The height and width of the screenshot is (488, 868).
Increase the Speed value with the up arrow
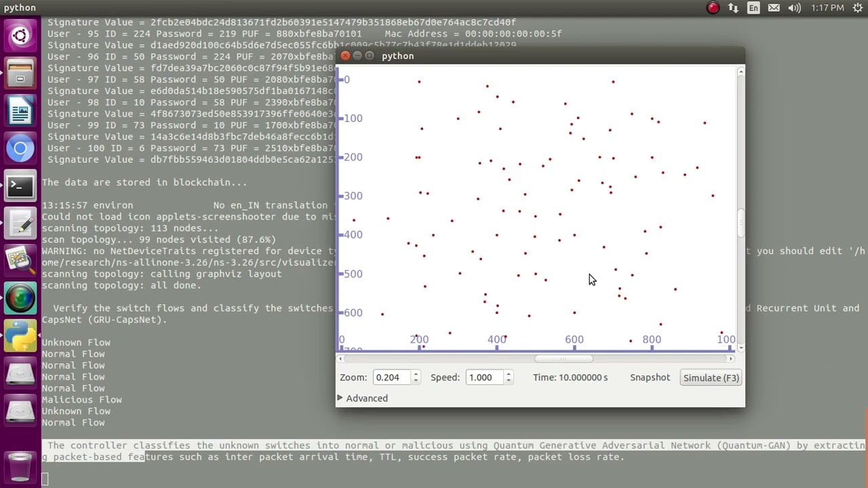click(x=508, y=374)
